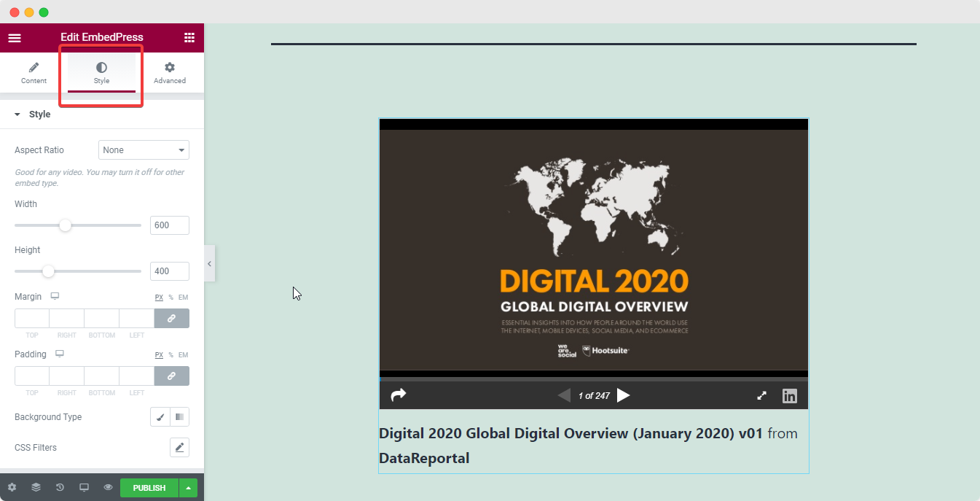Click the "1 of 247" slide counter
The image size is (980, 501).
[x=594, y=396]
